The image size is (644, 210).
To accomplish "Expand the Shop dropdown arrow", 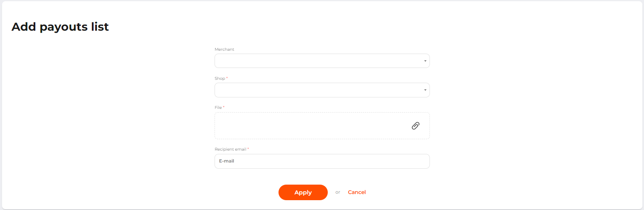I will point(425,90).
